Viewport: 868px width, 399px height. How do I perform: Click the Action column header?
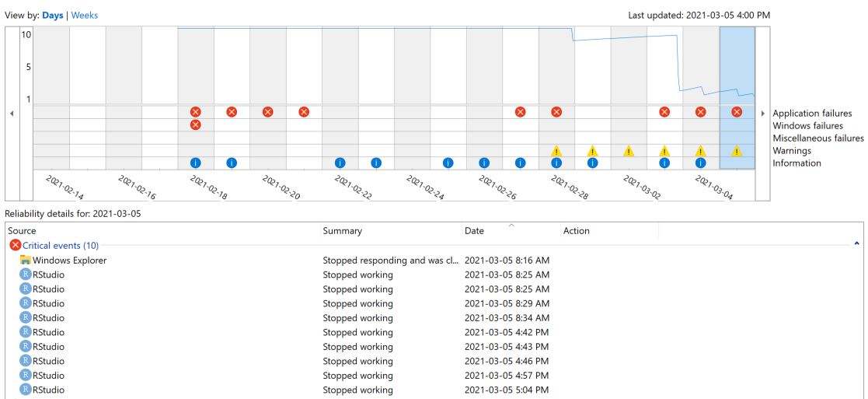click(x=609, y=230)
